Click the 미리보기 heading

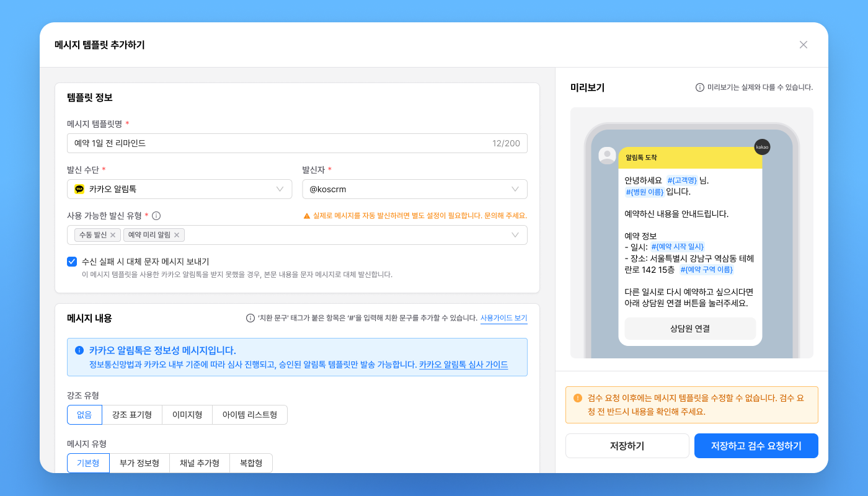587,87
